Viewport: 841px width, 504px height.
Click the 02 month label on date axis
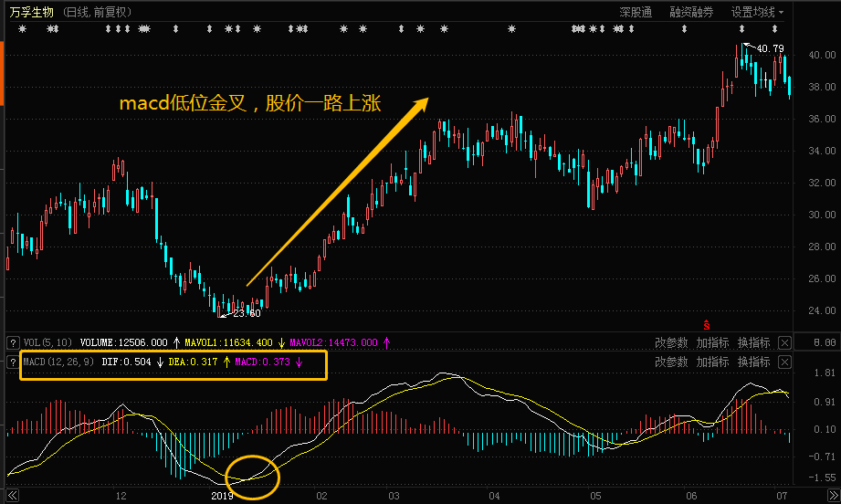321,496
